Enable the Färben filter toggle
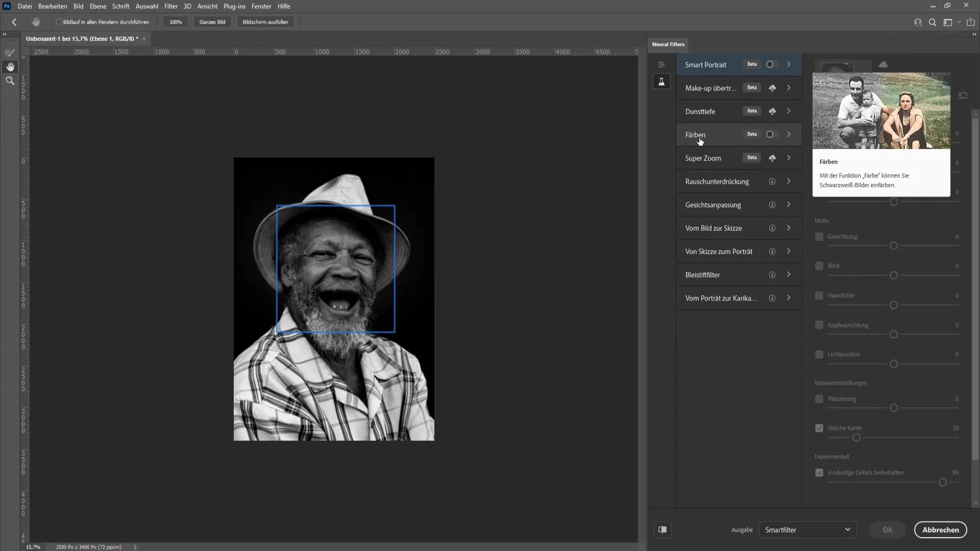Screen dimensions: 980x551 pyautogui.click(x=772, y=134)
